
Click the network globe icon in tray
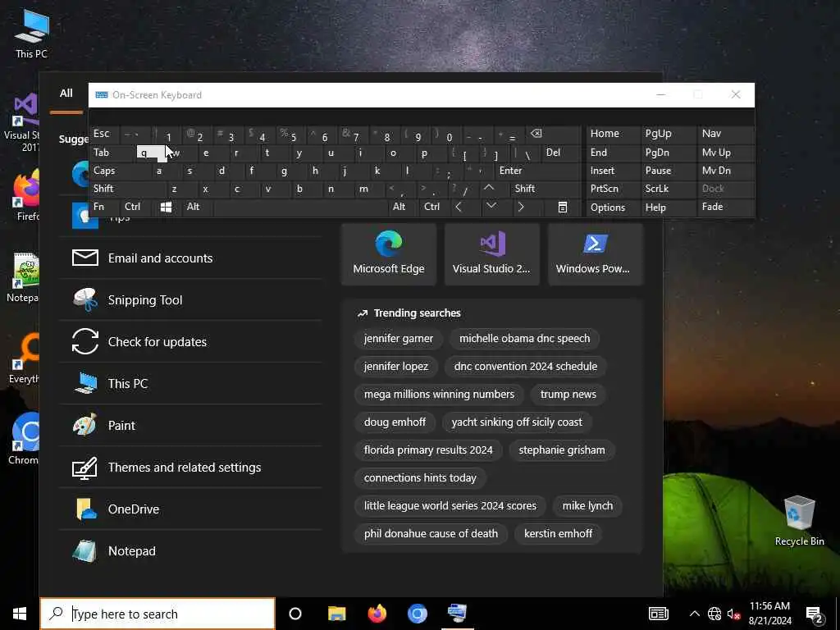(x=714, y=614)
